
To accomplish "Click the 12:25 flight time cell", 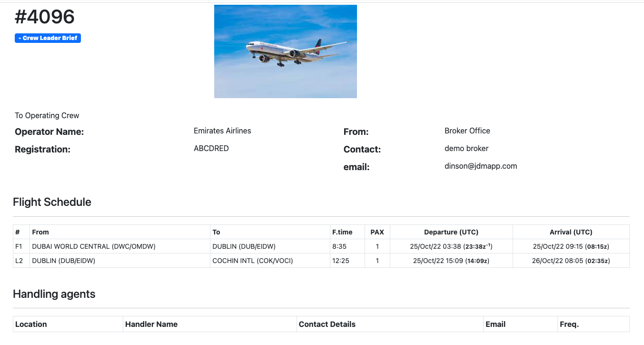I will tap(341, 261).
